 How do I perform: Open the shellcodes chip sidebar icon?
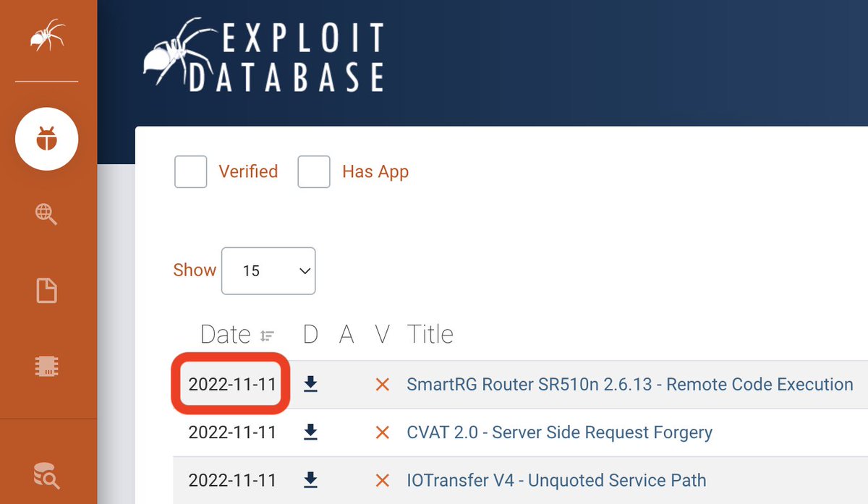click(x=46, y=367)
